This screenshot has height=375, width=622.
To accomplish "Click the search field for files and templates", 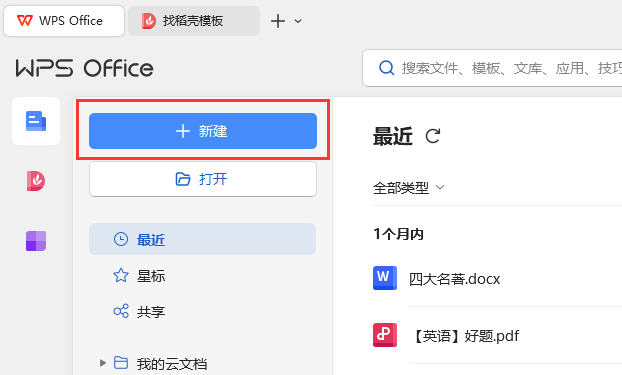I will pyautogui.click(x=492, y=68).
